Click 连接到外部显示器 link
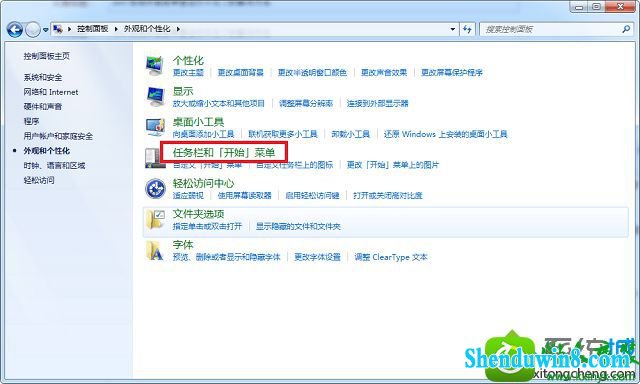This screenshot has height=384, width=640. tap(378, 103)
